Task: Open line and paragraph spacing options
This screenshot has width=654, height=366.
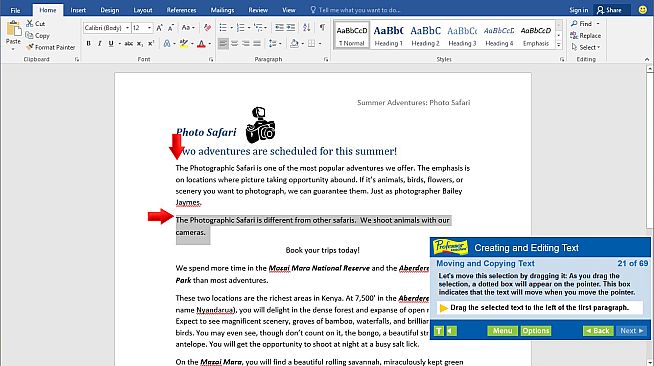Action: click(274, 43)
